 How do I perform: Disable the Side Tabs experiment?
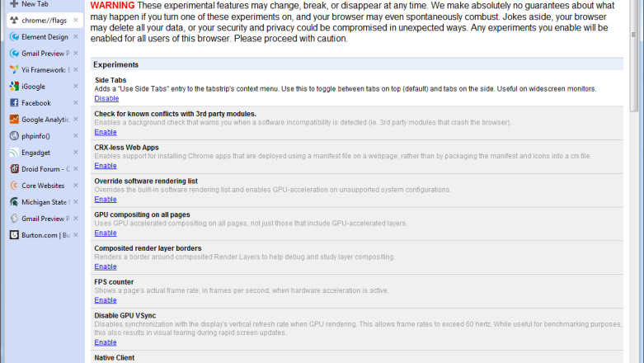click(106, 99)
